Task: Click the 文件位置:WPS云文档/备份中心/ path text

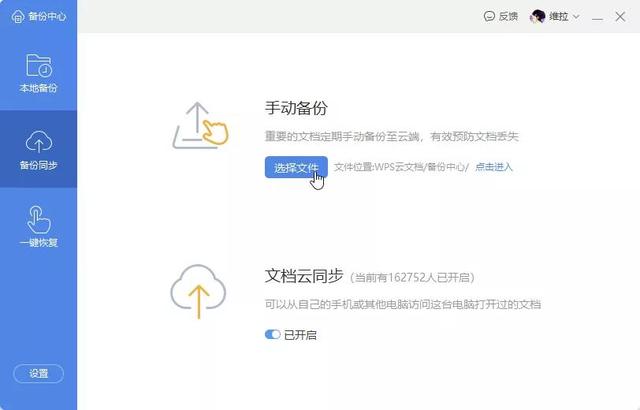Action: click(x=401, y=167)
